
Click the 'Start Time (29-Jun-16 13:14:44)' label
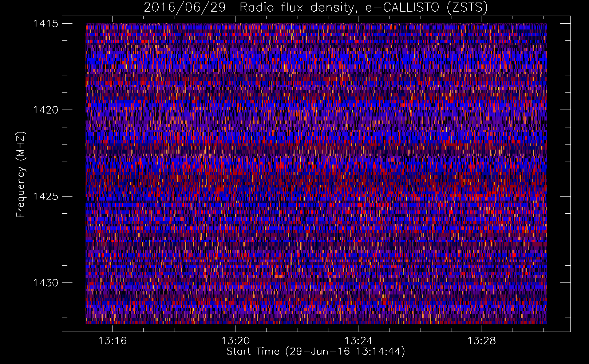pos(316,352)
